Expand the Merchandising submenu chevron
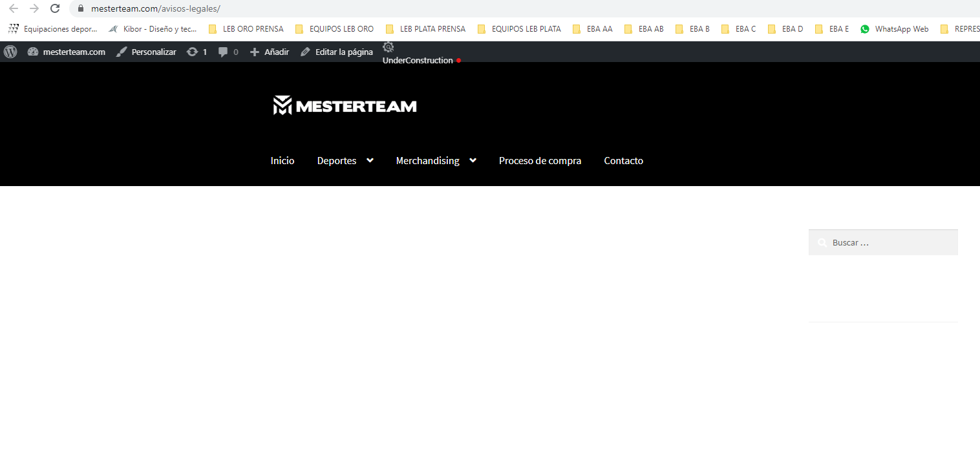This screenshot has width=980, height=451. (473, 160)
